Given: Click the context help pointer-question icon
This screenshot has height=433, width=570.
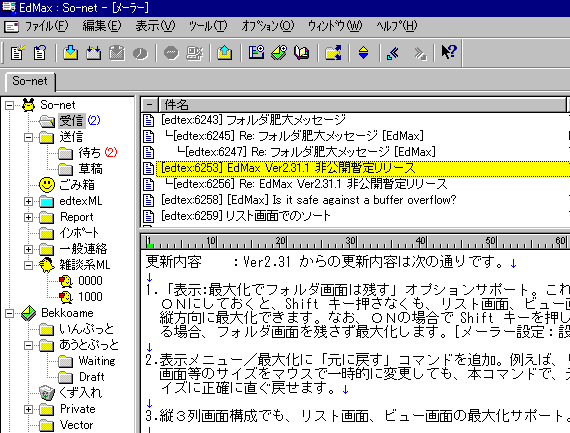Looking at the screenshot, I should [x=449, y=52].
